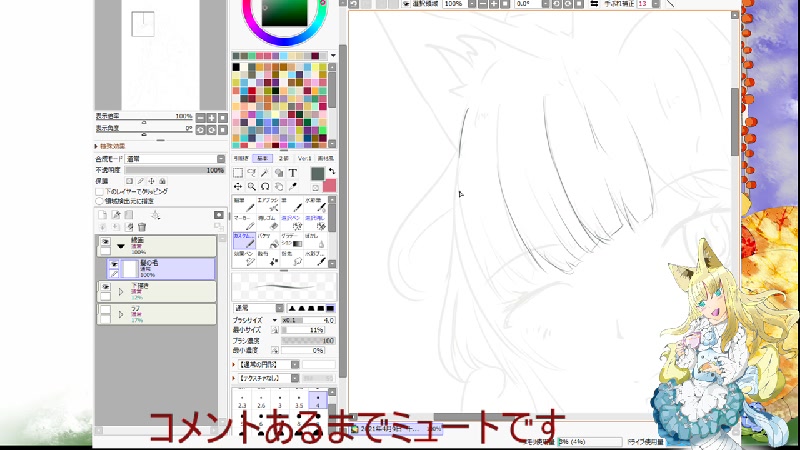The width and height of the screenshot is (800, 450).
Task: Pick the Zoom magnifier tool
Action: [251, 186]
